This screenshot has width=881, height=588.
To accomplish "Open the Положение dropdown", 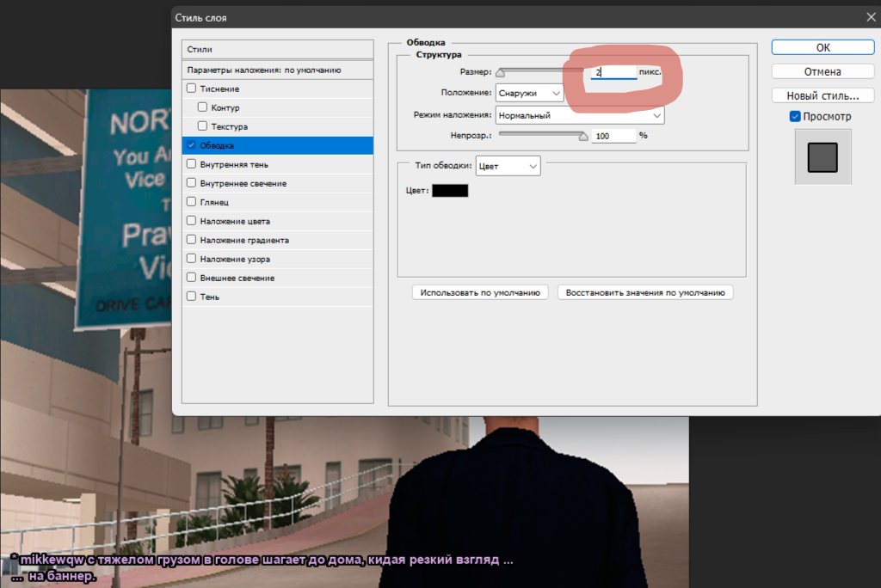I will pyautogui.click(x=529, y=93).
